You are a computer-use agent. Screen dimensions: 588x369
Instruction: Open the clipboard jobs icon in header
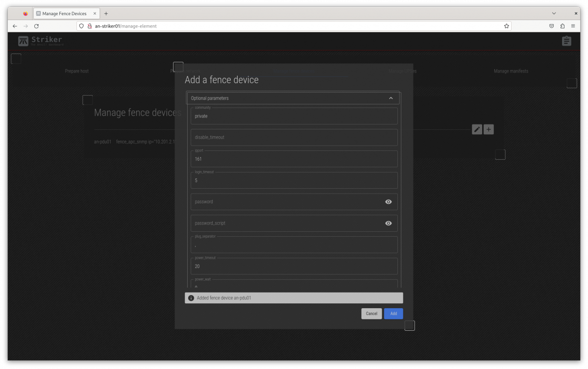(566, 41)
